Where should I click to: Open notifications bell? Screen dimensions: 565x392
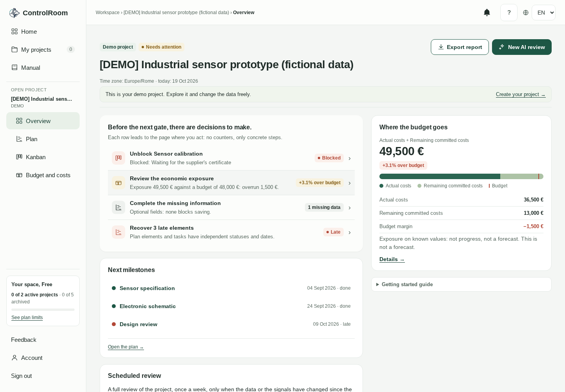pos(487,13)
